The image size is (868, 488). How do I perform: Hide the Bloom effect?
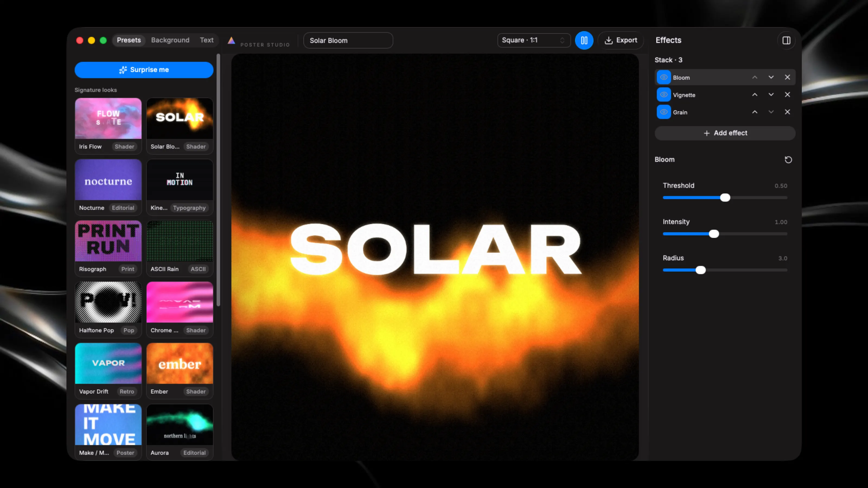tap(663, 78)
